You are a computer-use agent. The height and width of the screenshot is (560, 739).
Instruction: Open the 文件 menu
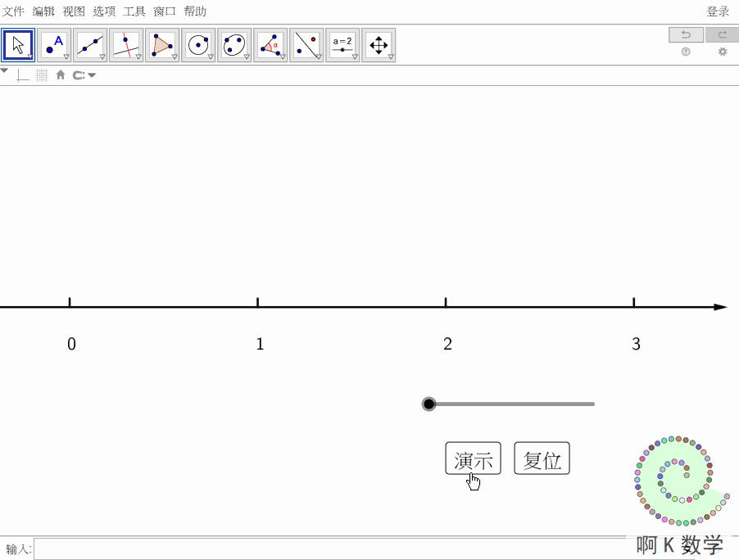point(12,11)
